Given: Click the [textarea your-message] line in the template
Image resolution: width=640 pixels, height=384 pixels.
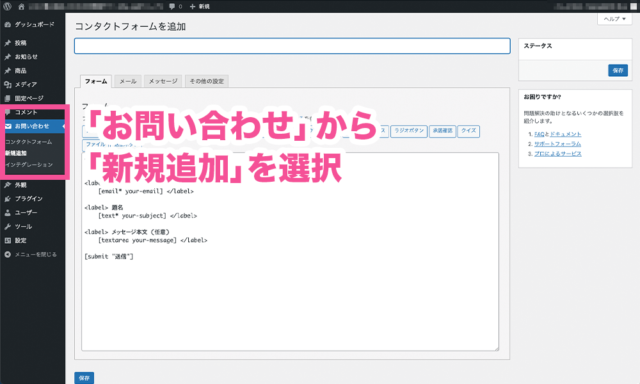Looking at the screenshot, I should 153,240.
